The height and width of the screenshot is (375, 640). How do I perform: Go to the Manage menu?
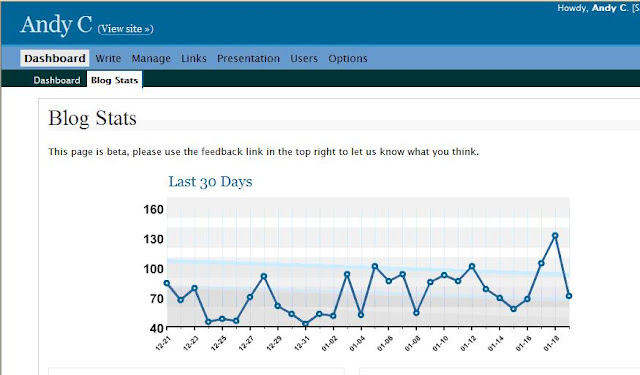pyautogui.click(x=151, y=58)
